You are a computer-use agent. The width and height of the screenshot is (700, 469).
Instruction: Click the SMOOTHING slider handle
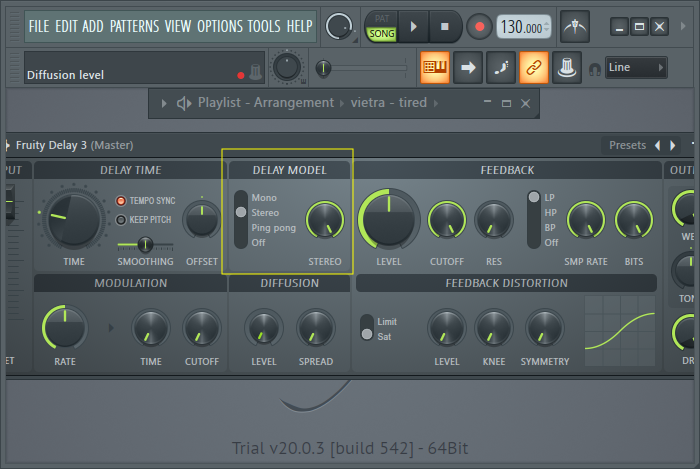[x=145, y=244]
